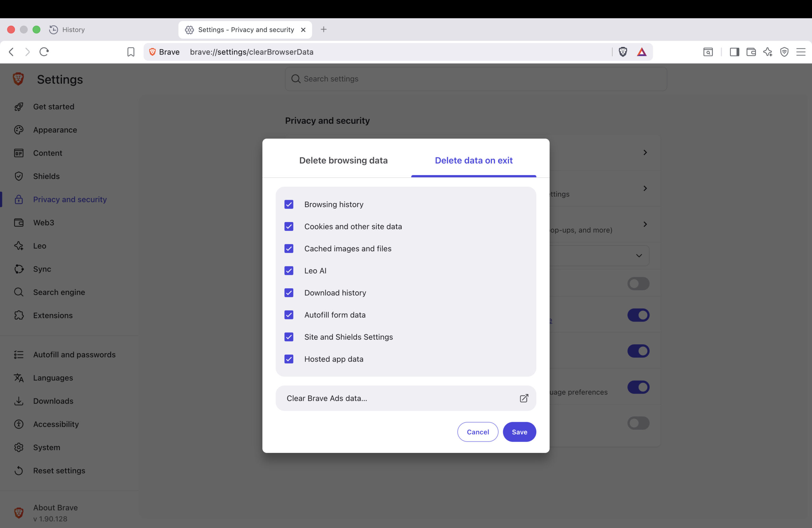
Task: Open About Brave version info
Action: 55,513
